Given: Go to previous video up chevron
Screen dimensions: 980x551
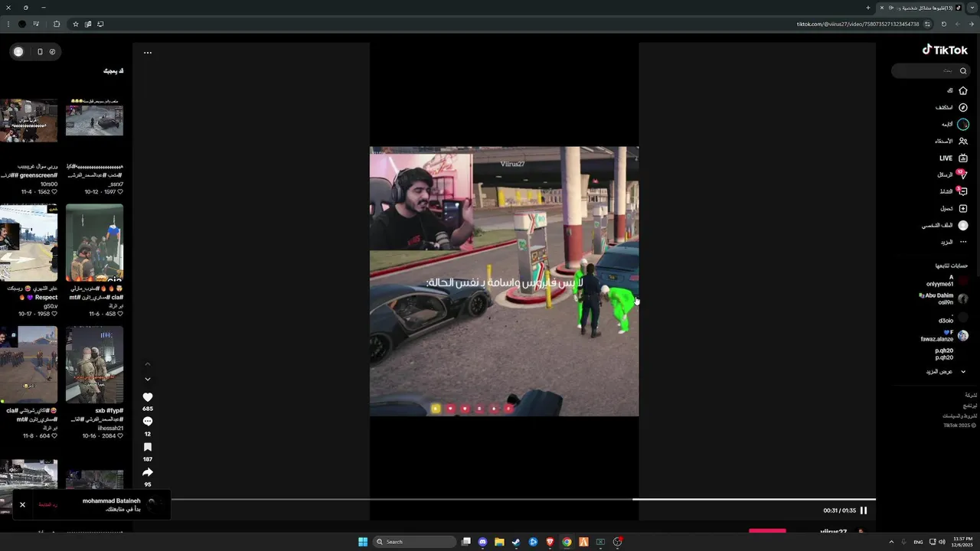Looking at the screenshot, I should 148,364.
